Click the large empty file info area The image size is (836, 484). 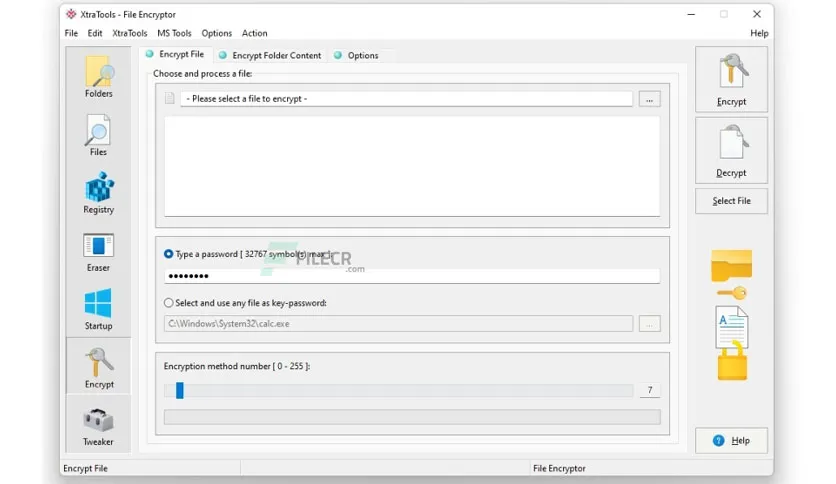pos(412,166)
